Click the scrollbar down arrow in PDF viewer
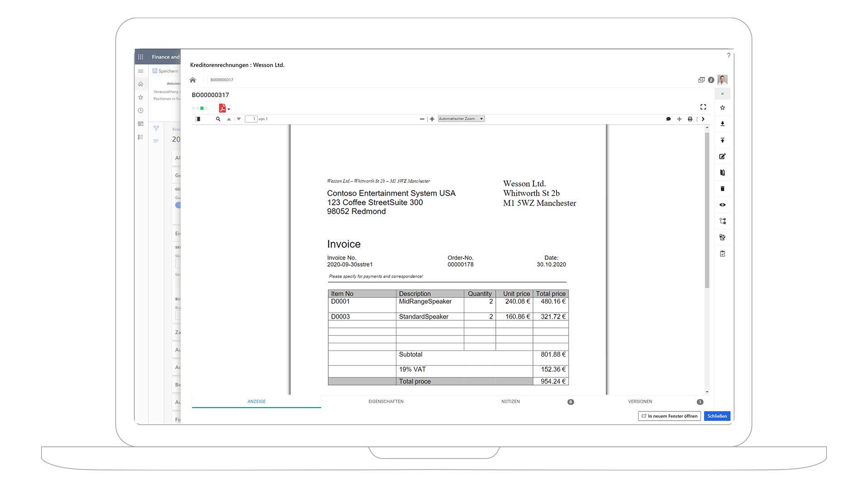The height and width of the screenshot is (488, 868). click(707, 392)
